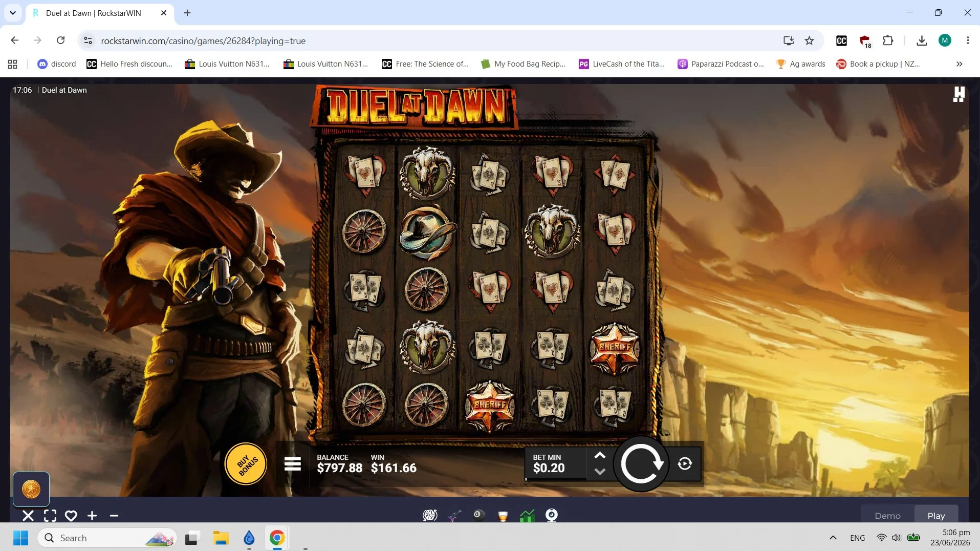Open the My Food Bag Recipes bookmark

[x=523, y=64]
